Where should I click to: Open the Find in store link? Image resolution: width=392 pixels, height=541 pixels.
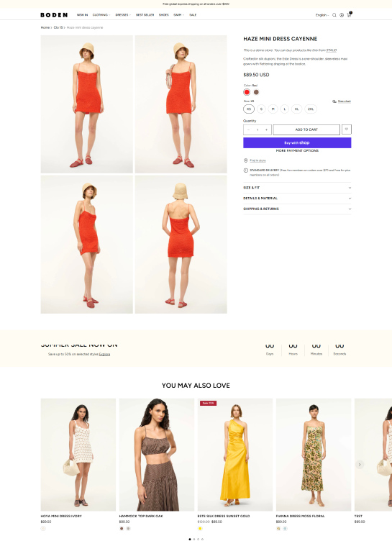257,160
